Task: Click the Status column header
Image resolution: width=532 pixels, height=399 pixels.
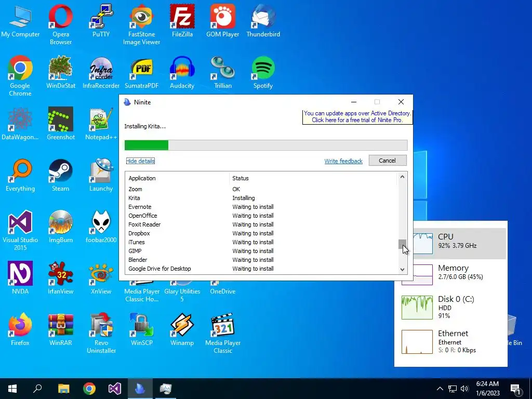Action: 313,178
